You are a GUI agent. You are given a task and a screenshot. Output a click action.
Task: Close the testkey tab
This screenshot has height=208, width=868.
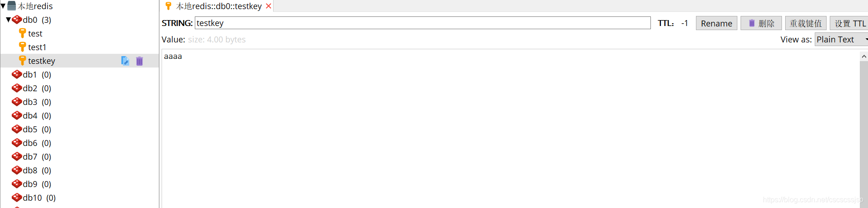point(269,6)
